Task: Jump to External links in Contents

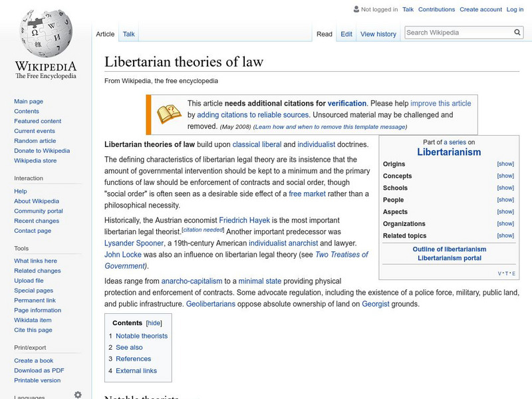Action: (136, 370)
